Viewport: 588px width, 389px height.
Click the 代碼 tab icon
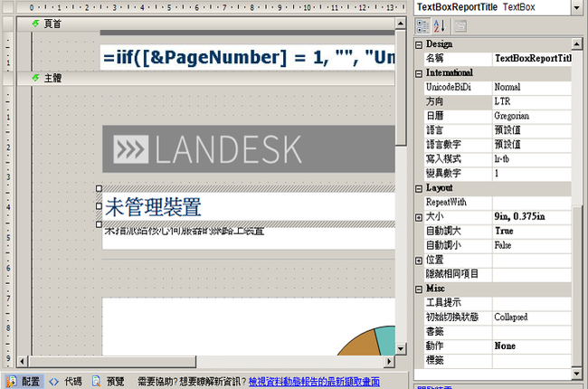click(53, 382)
